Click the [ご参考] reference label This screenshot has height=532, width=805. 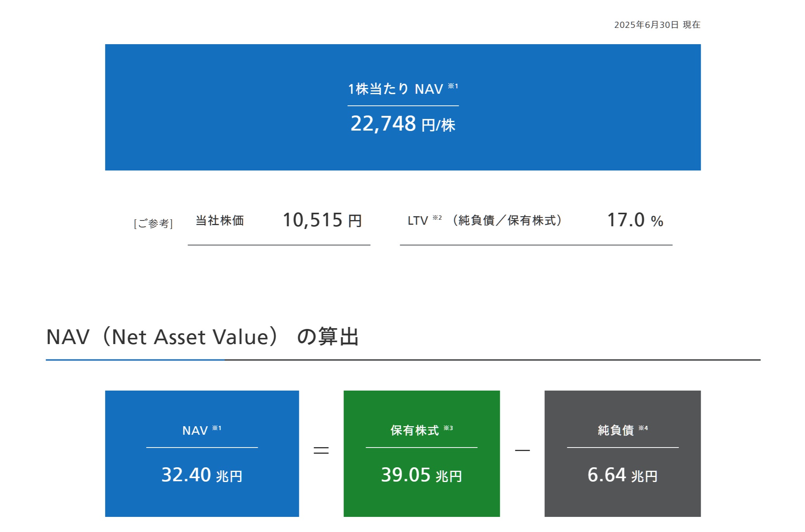(x=153, y=224)
